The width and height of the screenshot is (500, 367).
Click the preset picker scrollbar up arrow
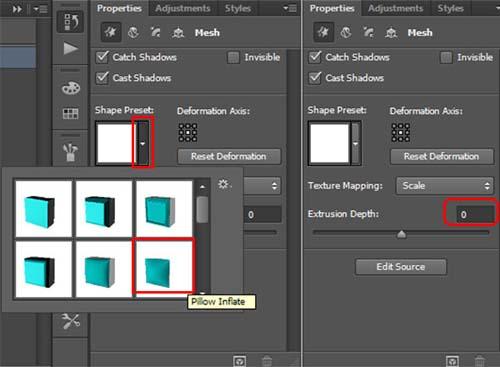click(x=202, y=187)
